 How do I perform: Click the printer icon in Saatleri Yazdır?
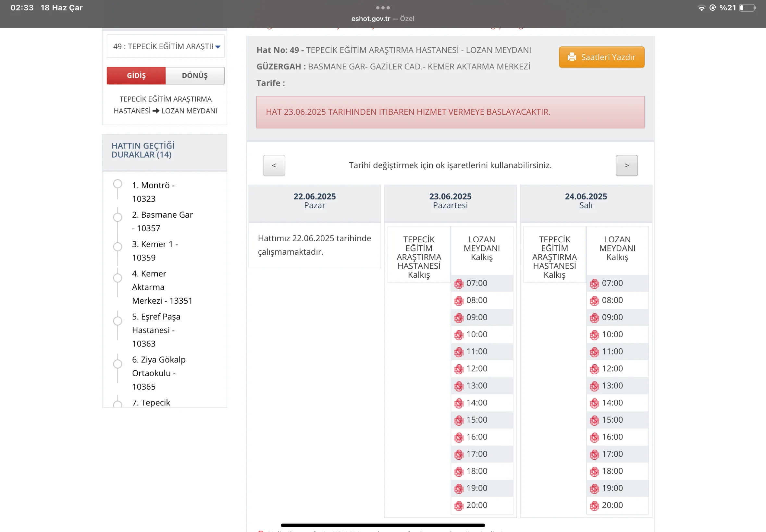click(x=572, y=57)
